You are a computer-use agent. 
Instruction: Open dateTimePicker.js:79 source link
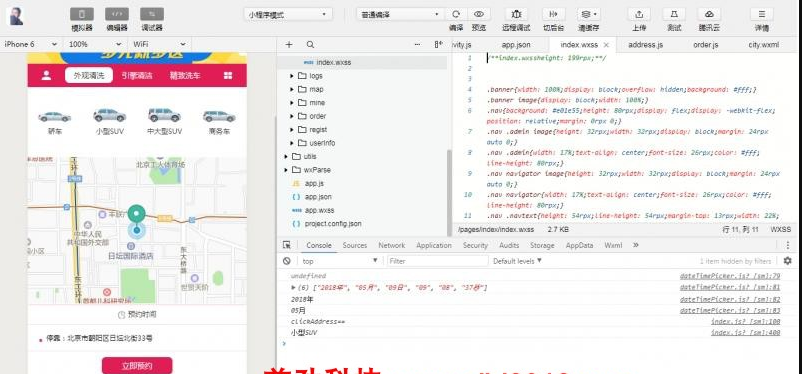coord(730,276)
